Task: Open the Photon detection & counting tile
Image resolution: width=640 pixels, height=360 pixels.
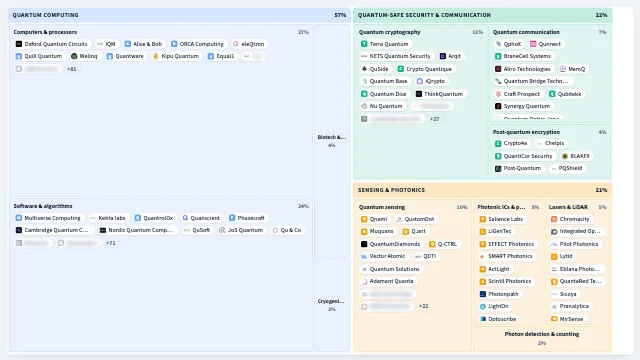Action: 542,338
